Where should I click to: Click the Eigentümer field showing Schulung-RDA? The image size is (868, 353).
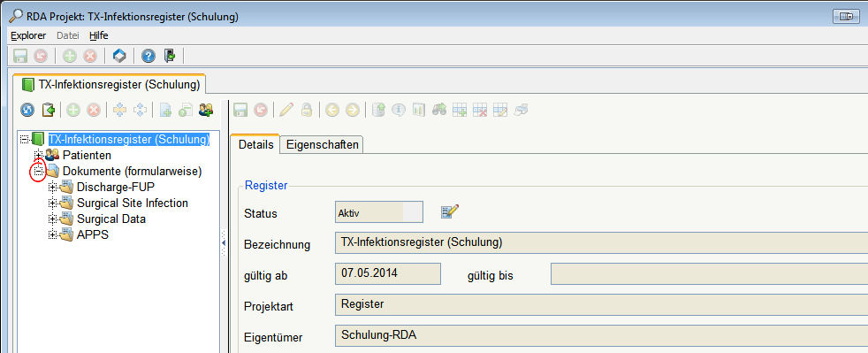tap(601, 336)
